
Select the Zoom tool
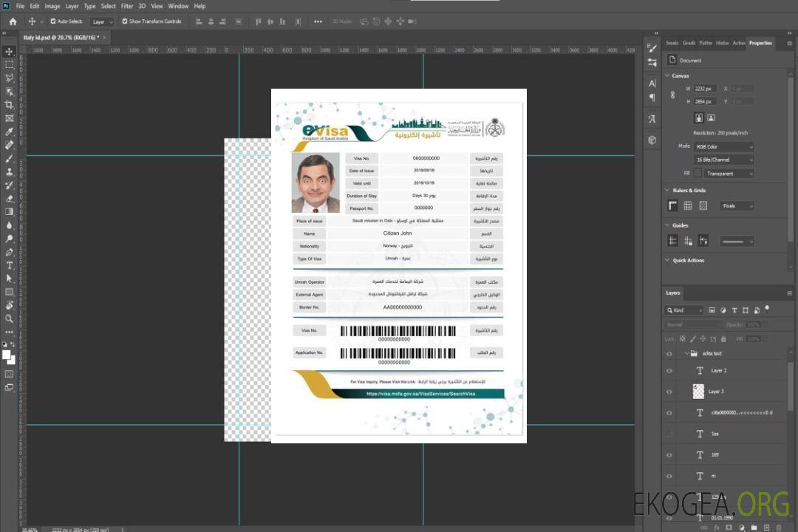pos(9,318)
